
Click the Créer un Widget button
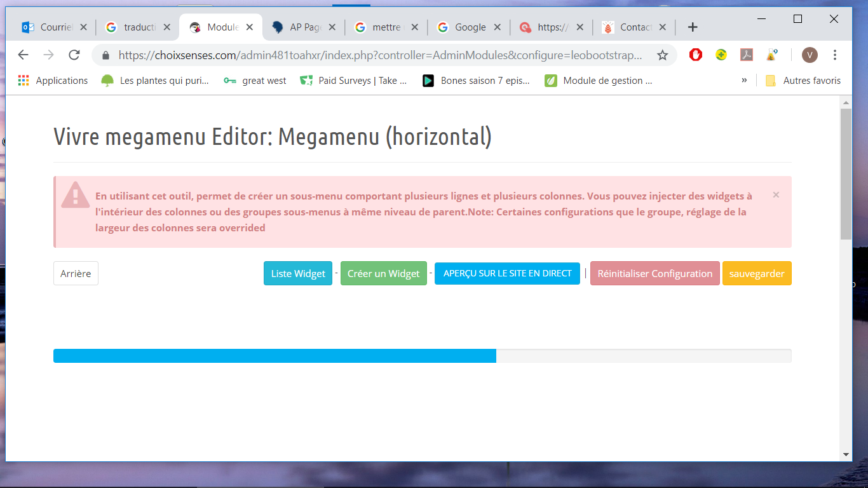pos(384,273)
